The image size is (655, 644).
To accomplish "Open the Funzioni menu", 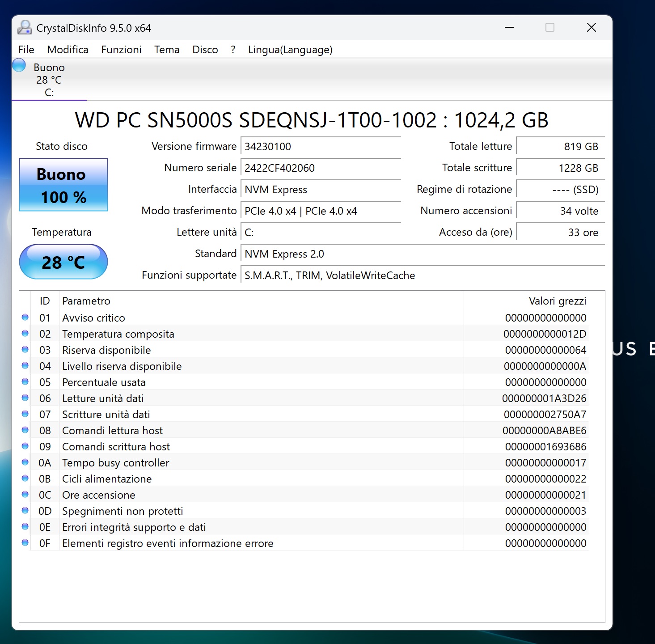I will pyautogui.click(x=121, y=50).
